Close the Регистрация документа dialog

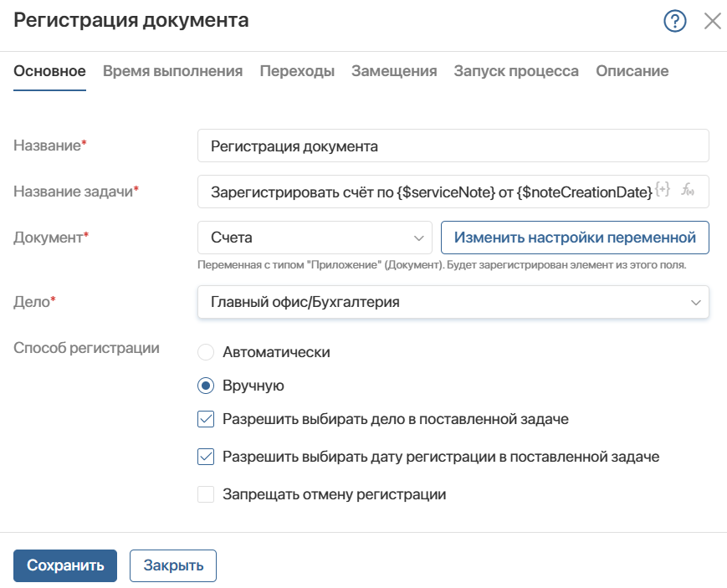point(712,21)
